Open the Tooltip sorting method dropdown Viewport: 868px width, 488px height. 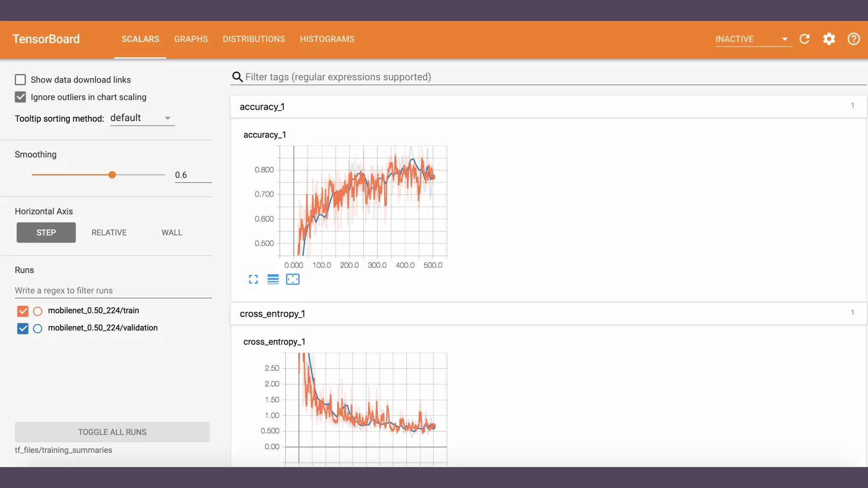(142, 118)
